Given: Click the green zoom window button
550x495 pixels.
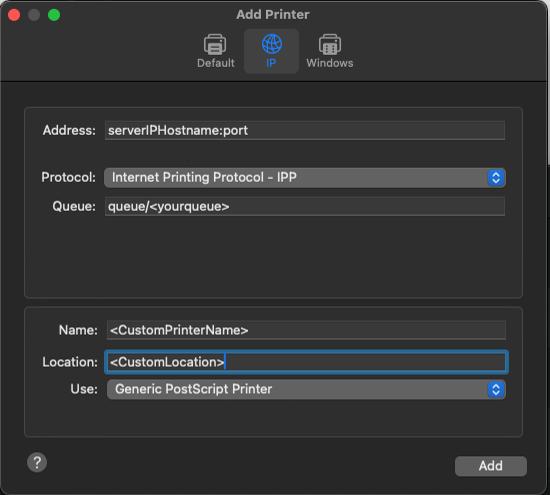Looking at the screenshot, I should pyautogui.click(x=54, y=15).
